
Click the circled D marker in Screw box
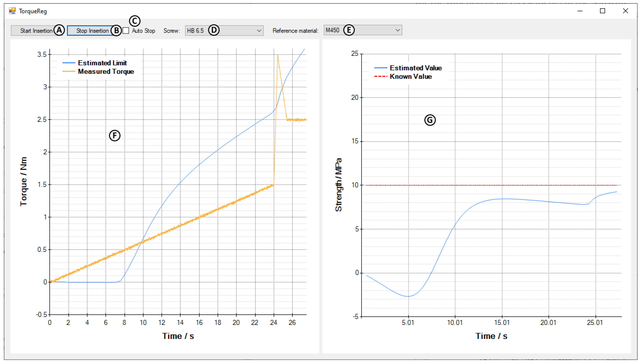[x=214, y=30]
